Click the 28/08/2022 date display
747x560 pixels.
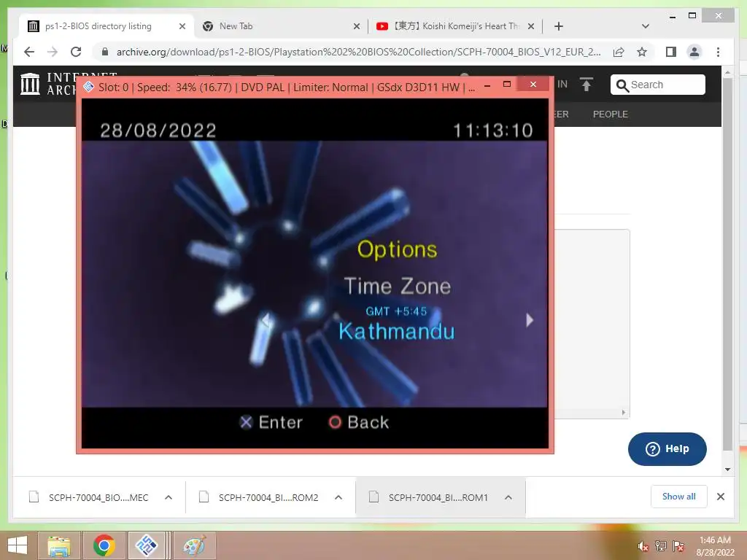(x=158, y=131)
